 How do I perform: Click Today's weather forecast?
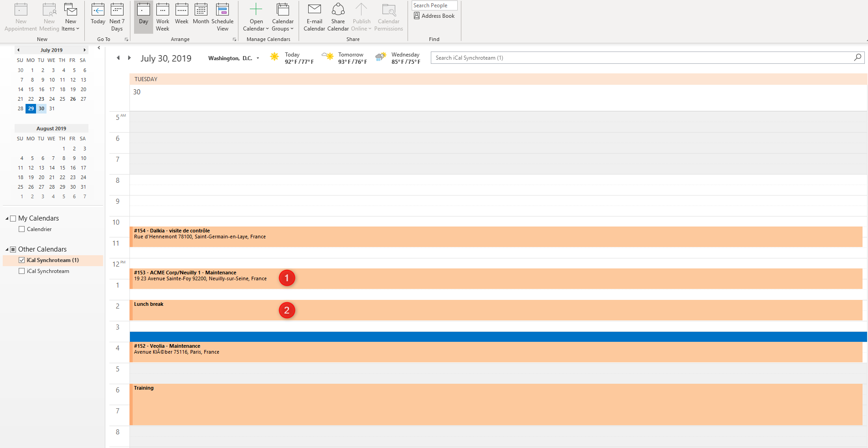[x=292, y=58]
